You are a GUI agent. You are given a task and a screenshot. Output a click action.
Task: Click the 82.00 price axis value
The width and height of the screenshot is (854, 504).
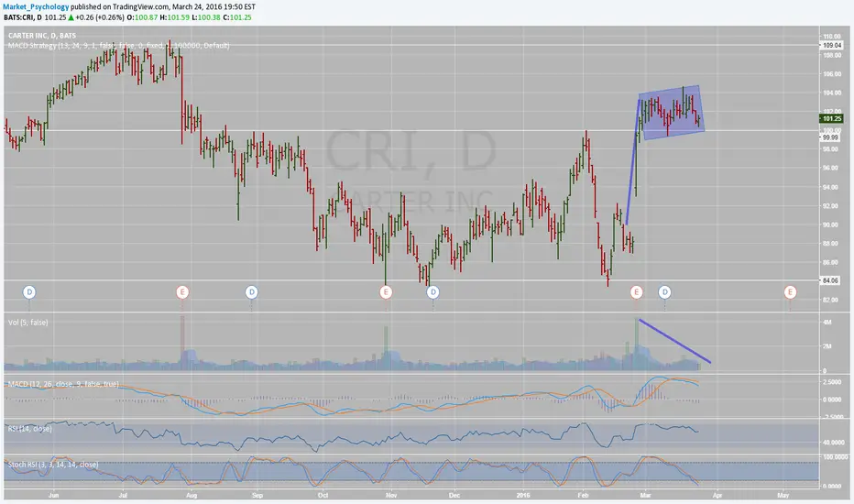click(x=830, y=301)
